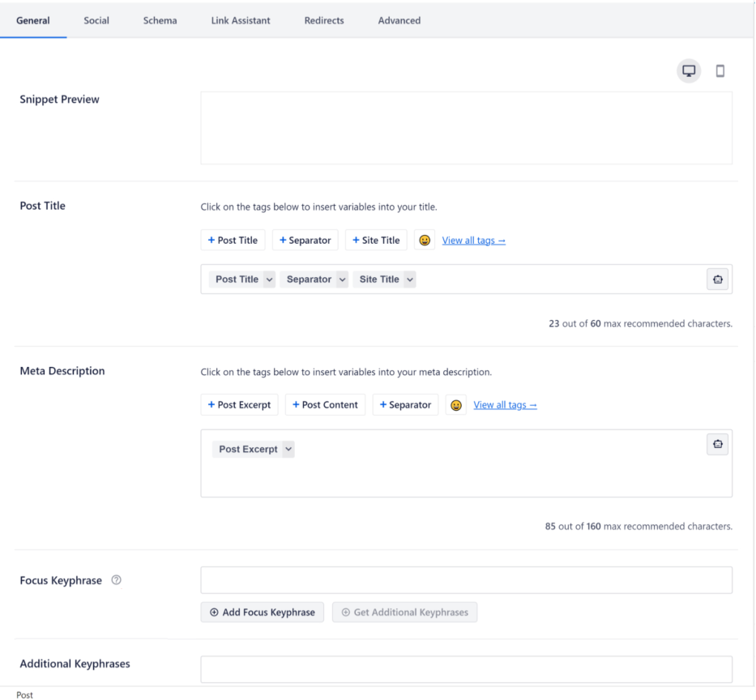Switch snippet preview to desktop view
Screen dimensions: 756x700
tap(688, 70)
